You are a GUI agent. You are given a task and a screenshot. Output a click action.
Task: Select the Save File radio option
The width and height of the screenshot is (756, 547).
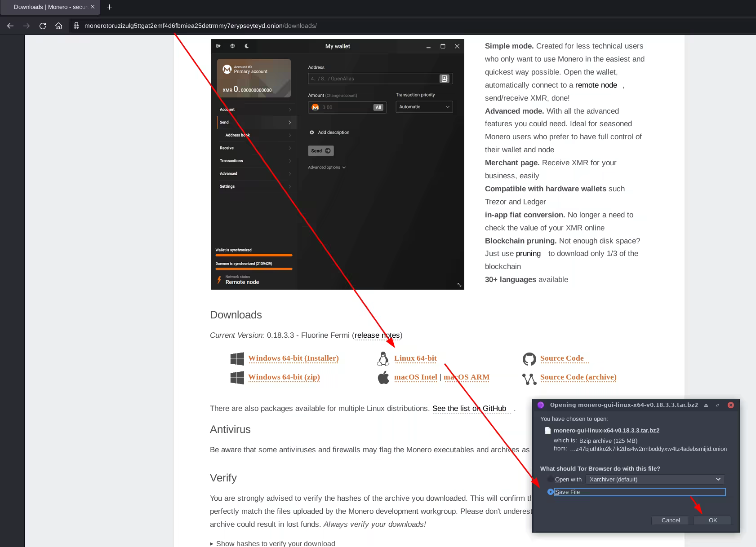(x=551, y=492)
